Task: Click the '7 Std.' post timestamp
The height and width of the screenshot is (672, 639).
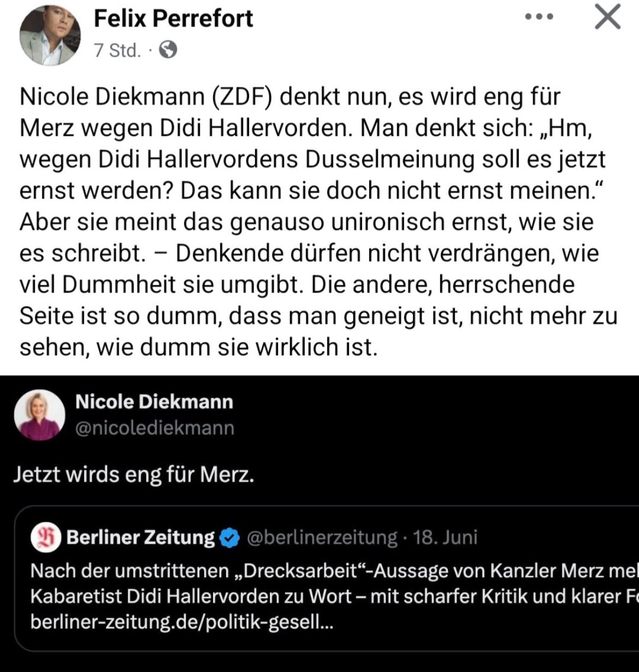Action: tap(116, 50)
